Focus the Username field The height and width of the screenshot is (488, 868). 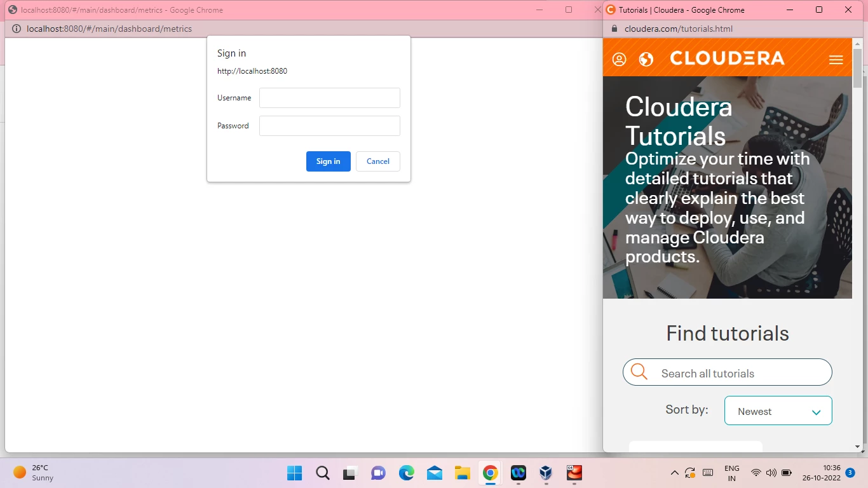330,98
